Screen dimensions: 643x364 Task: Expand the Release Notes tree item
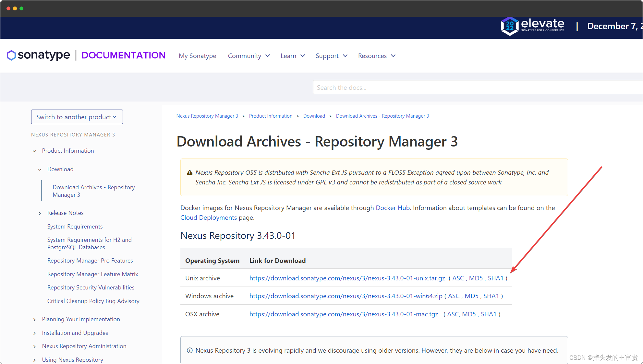(41, 213)
